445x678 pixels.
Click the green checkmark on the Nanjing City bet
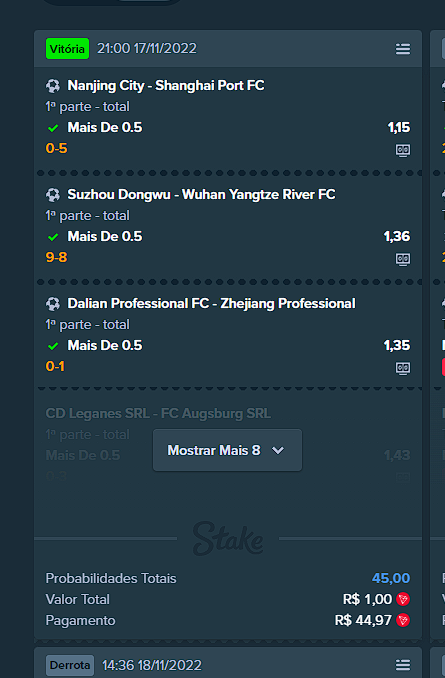tap(53, 128)
